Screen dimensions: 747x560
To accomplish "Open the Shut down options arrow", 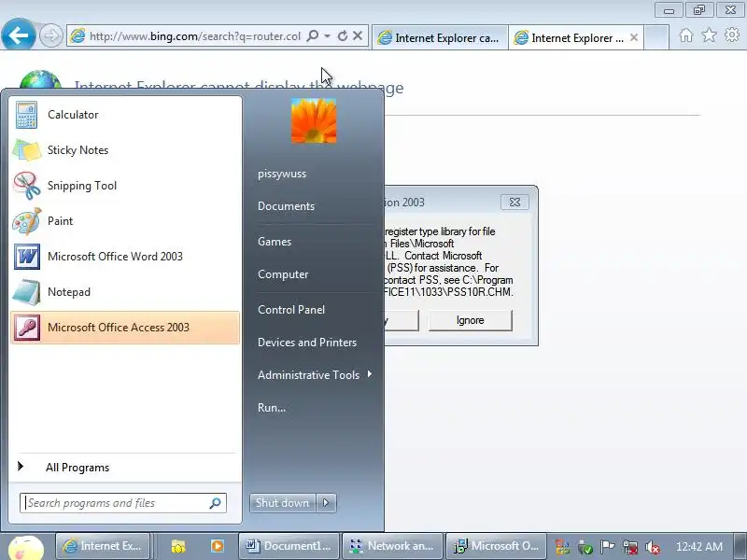I will 326,503.
